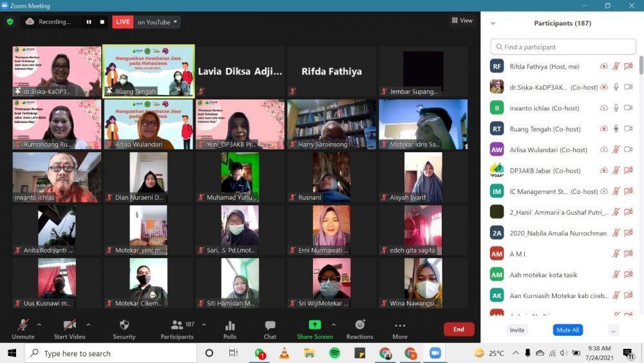Start Video from the toolbar
Viewport: 644px width, 363px height.
[70, 329]
